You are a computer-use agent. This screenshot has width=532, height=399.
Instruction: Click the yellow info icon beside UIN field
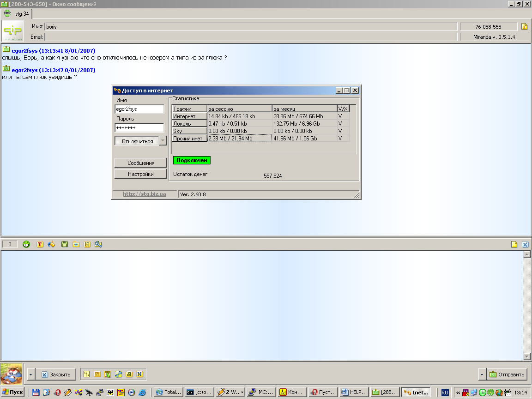tap(525, 26)
